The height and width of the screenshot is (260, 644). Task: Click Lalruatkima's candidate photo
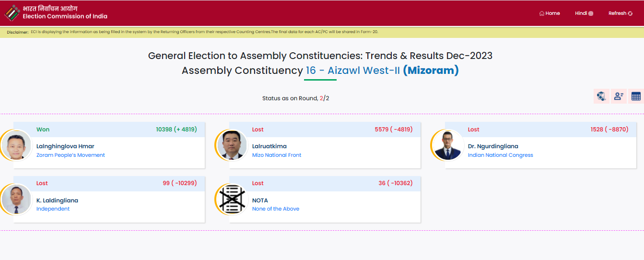pyautogui.click(x=232, y=145)
